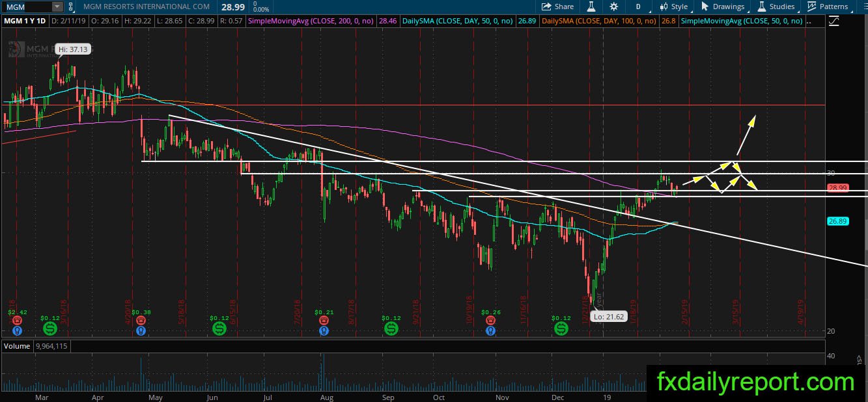The width and height of the screenshot is (868, 402).
Task: Open the D timeframe selector
Action: [638, 7]
